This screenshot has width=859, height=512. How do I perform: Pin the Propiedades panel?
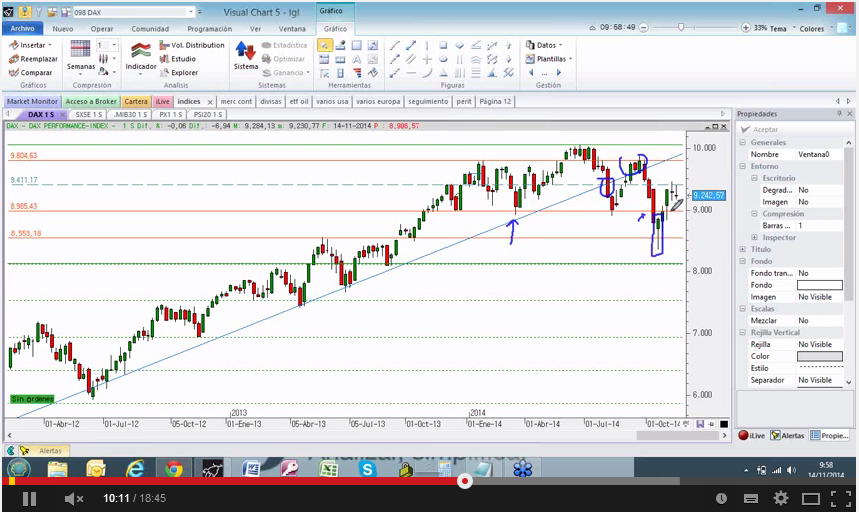click(x=839, y=113)
